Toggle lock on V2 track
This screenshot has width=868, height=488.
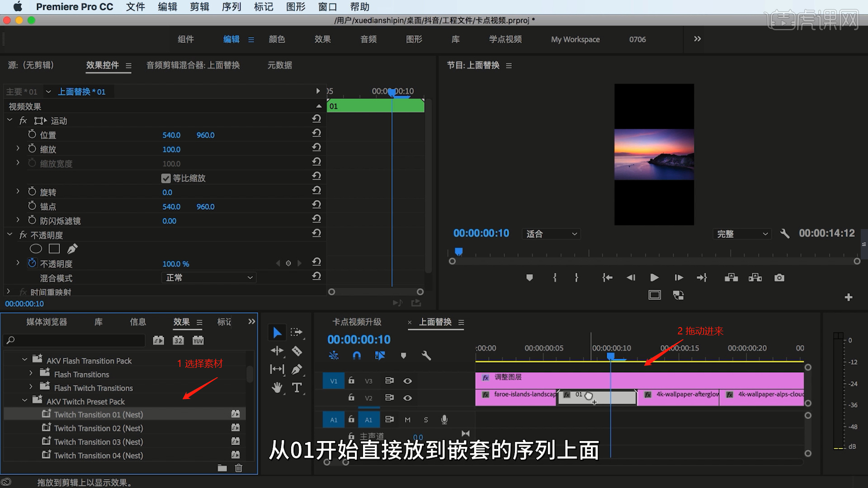pos(351,398)
